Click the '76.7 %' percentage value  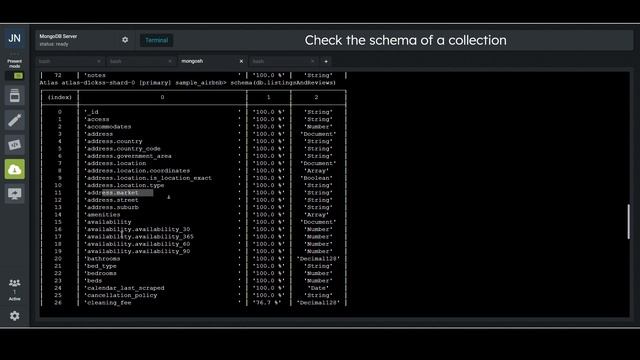pyautogui.click(x=268, y=303)
